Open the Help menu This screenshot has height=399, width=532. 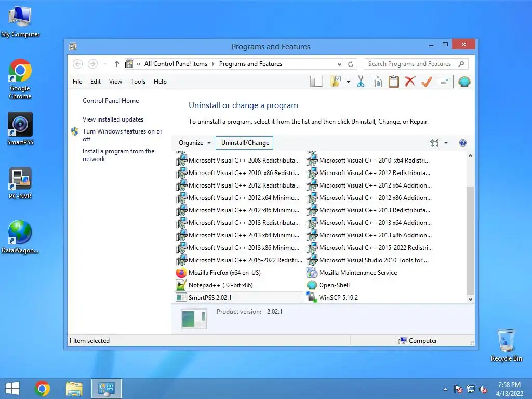coord(160,82)
